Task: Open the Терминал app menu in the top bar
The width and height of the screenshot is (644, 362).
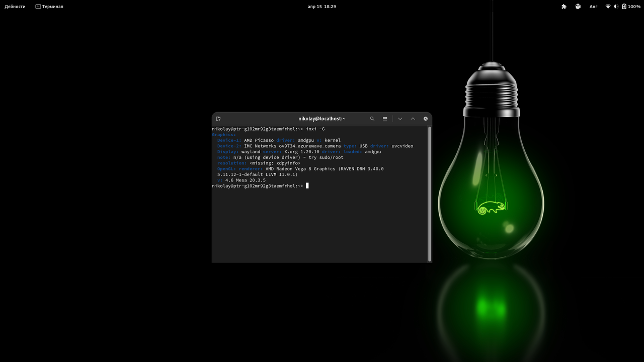Action: (49, 7)
